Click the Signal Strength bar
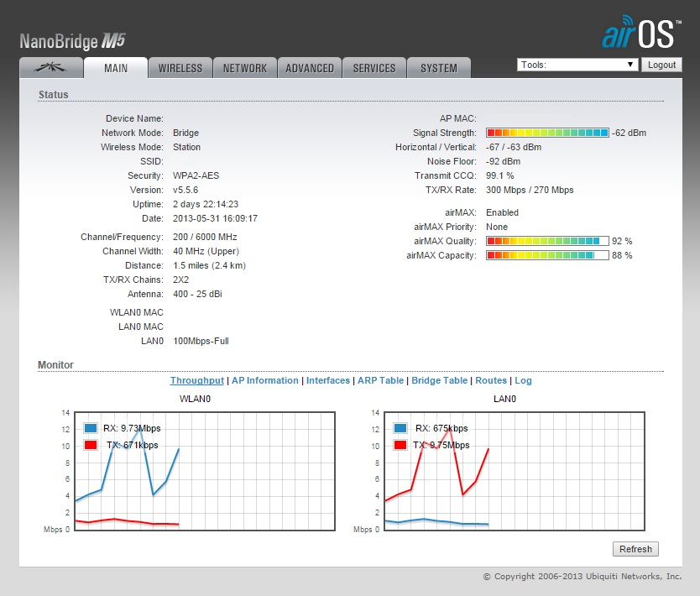 (x=547, y=133)
